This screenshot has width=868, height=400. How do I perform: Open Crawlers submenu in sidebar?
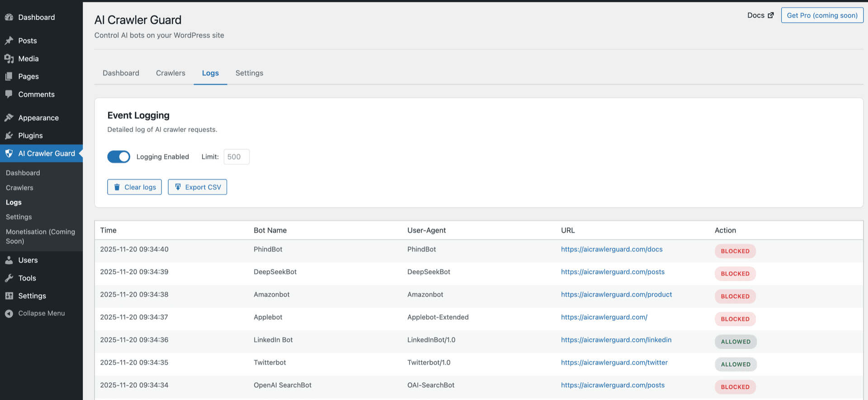tap(19, 188)
